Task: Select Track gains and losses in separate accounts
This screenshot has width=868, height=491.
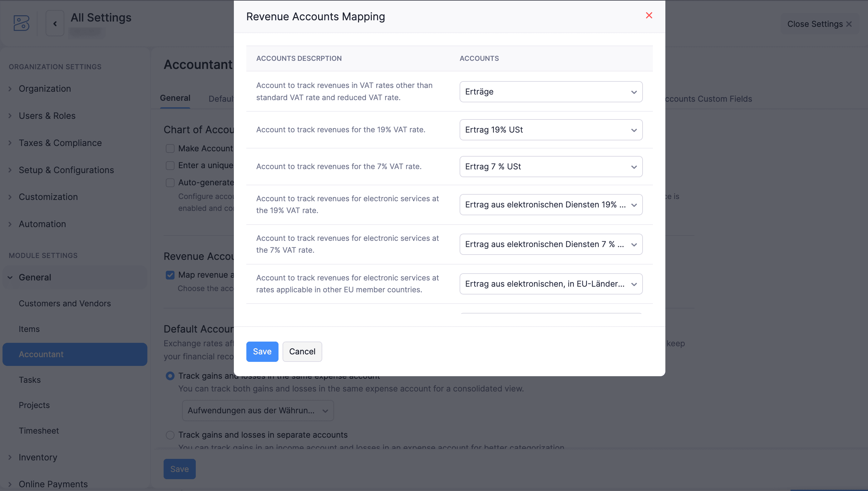Action: (x=170, y=435)
